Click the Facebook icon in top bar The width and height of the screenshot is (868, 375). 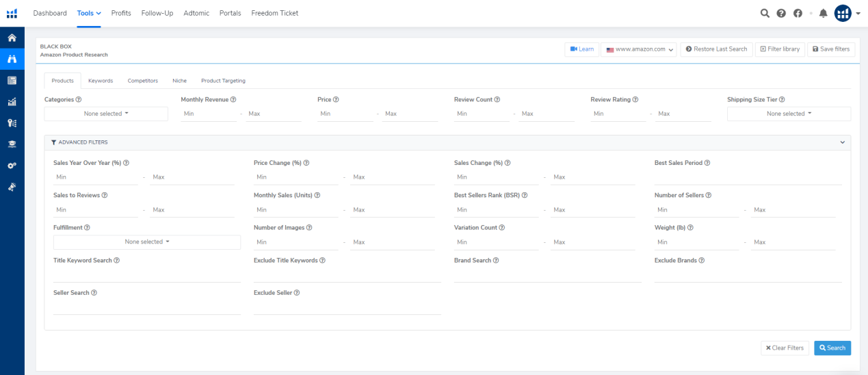[x=798, y=13]
